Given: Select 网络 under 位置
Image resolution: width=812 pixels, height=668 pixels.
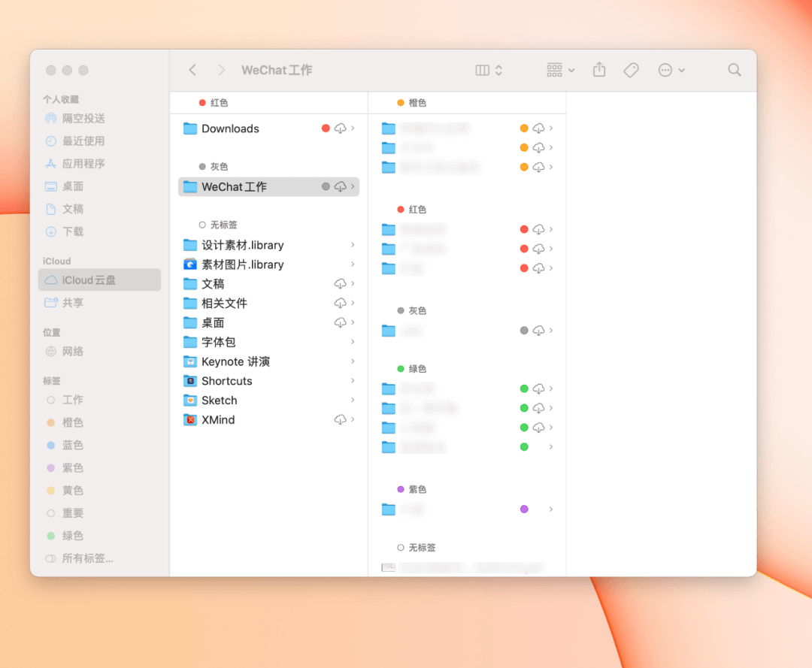Looking at the screenshot, I should (99, 352).
